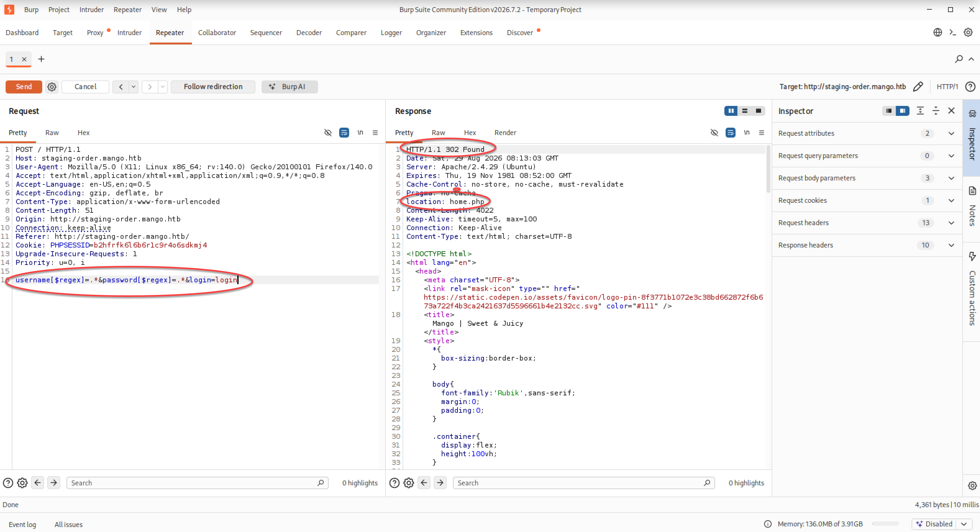
Task: Add a new Repeater tab with the plus
Action: (41, 59)
